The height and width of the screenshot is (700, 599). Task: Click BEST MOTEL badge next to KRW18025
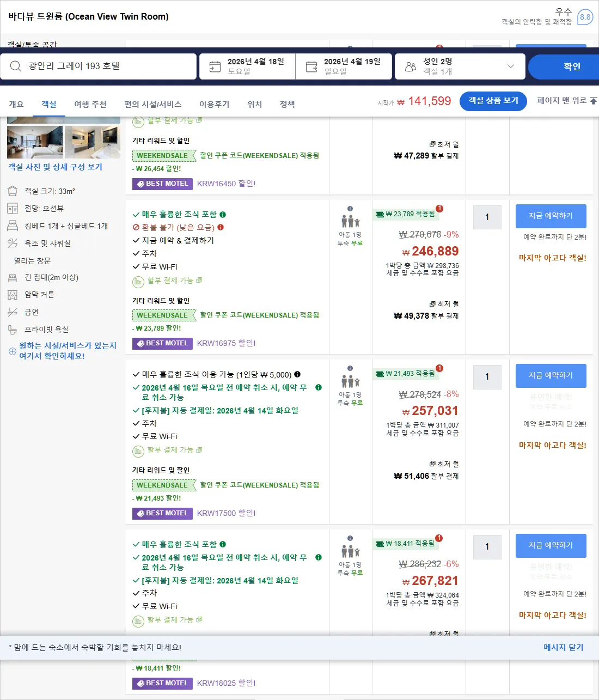tap(162, 683)
